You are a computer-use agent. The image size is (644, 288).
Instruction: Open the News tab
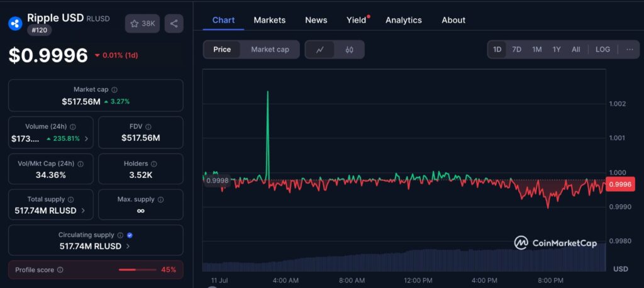click(316, 20)
